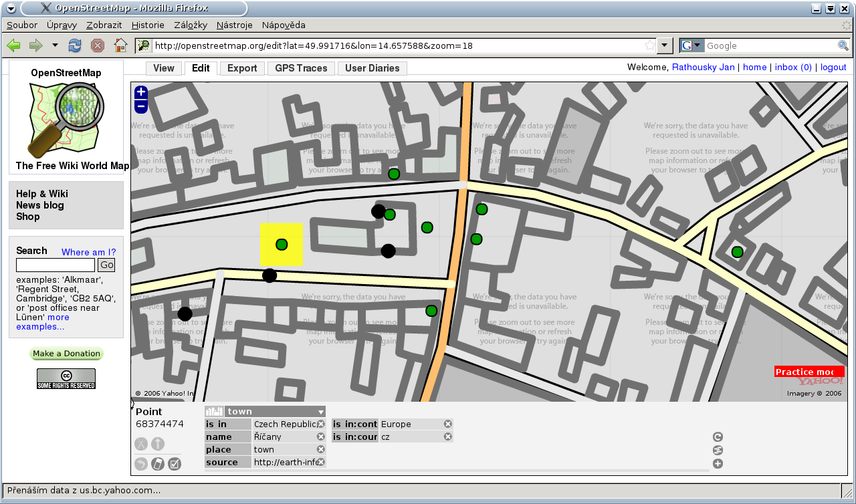
Task: Open the Nápověda menu
Action: pyautogui.click(x=284, y=25)
